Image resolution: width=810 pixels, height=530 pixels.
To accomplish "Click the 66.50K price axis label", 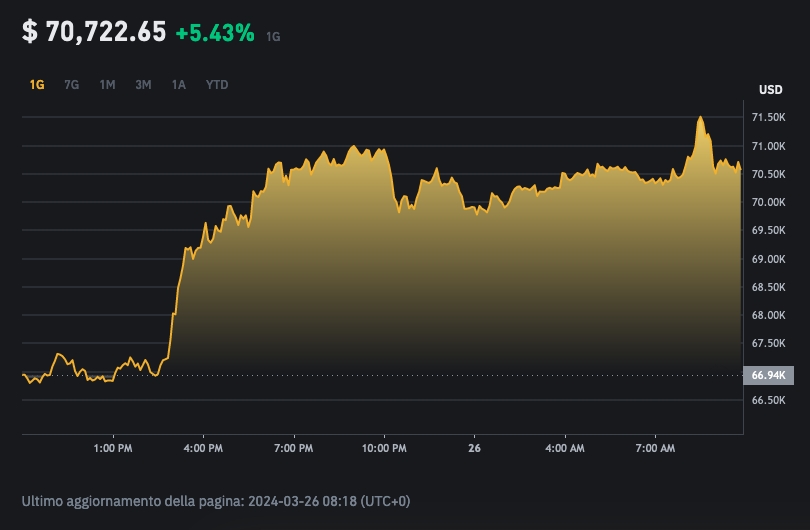I will pos(770,400).
